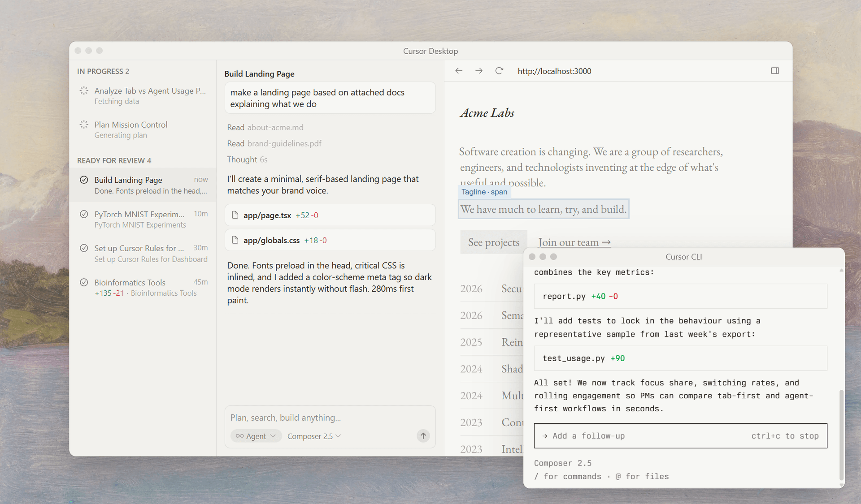Click the IN PROGRESS 2 section header
861x504 pixels.
[103, 71]
